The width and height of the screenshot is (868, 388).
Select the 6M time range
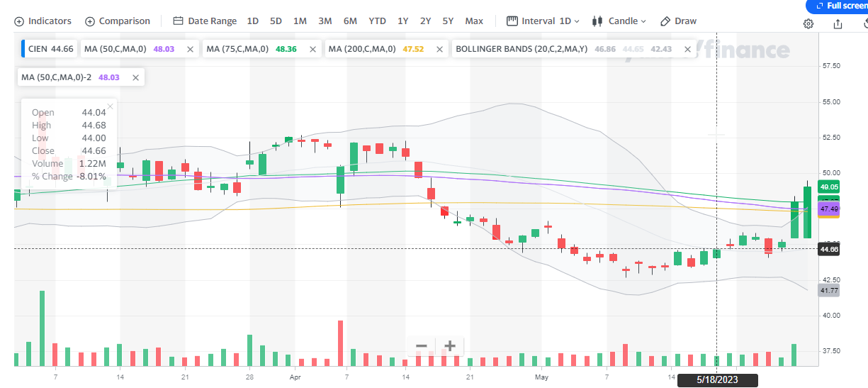(x=350, y=21)
